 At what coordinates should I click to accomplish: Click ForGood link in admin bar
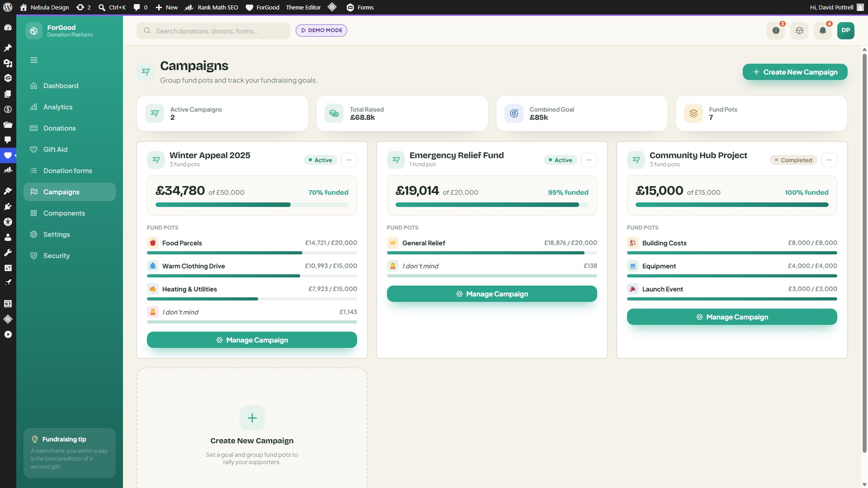coord(263,7)
